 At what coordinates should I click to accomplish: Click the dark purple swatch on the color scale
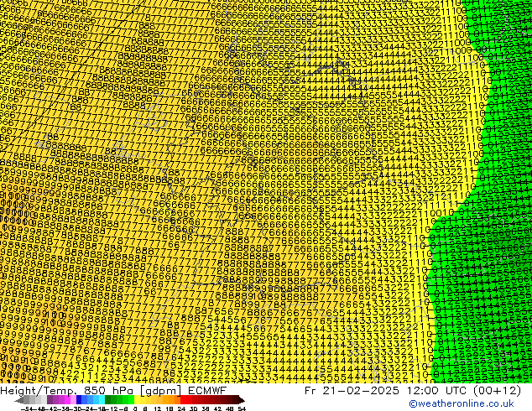click(x=50, y=399)
